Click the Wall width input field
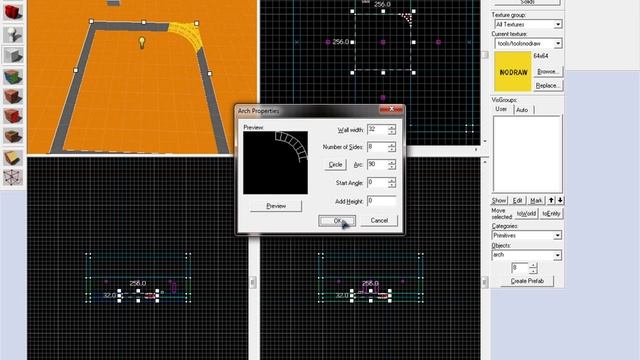Viewport: 640px width, 360px height. coord(378,130)
